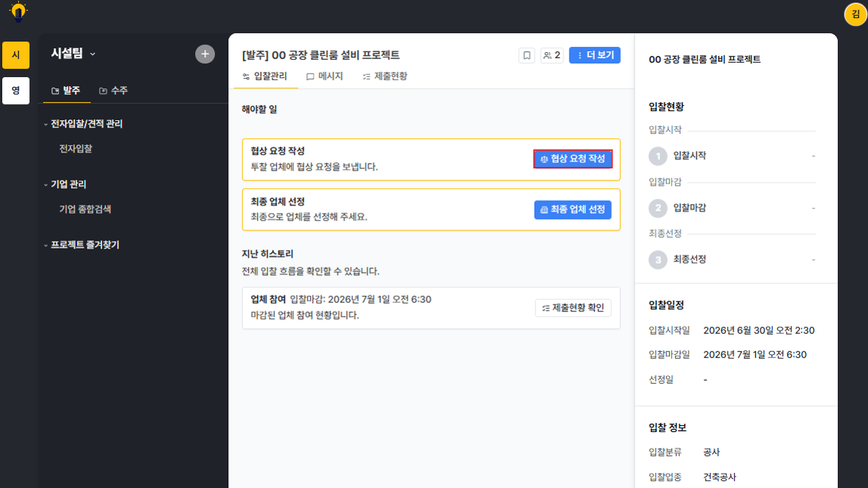Viewport: 868px width, 488px height.
Task: Switch to the 메시지 tab
Action: (x=324, y=76)
